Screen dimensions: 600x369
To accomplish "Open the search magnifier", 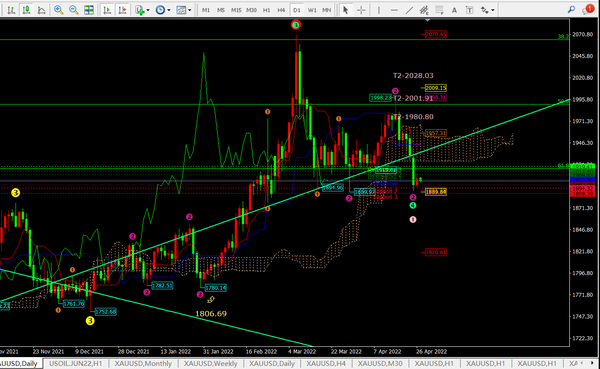I will pos(571,10).
